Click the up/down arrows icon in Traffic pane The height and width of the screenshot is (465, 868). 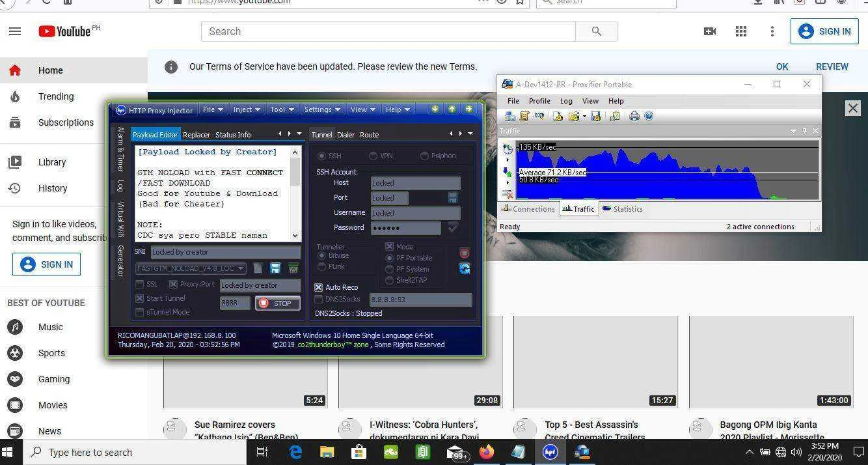(508, 172)
